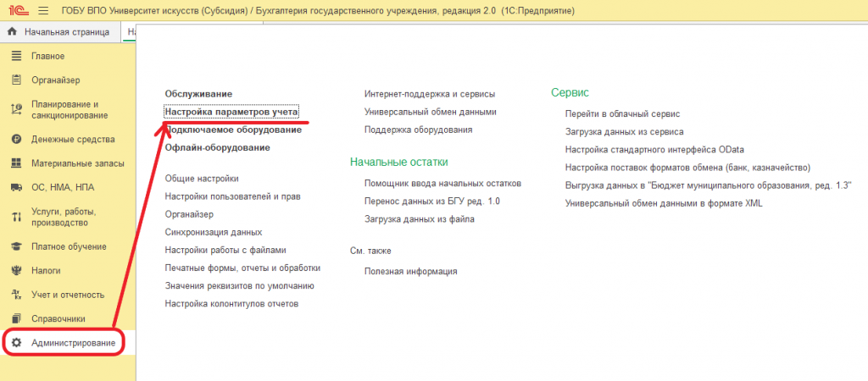
Task: Open Значения реквизитов по умолчанию
Action: tap(240, 286)
